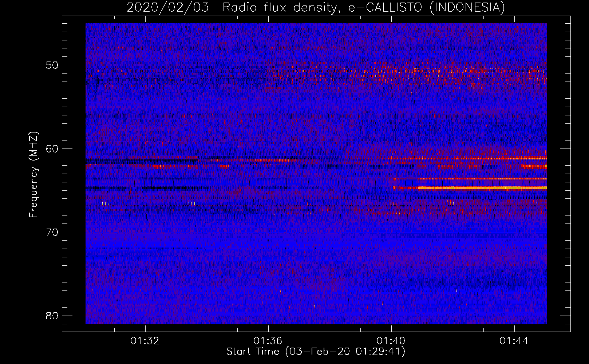Click the 01:36 time tick label
This screenshot has height=364, width=589.
coord(268,341)
